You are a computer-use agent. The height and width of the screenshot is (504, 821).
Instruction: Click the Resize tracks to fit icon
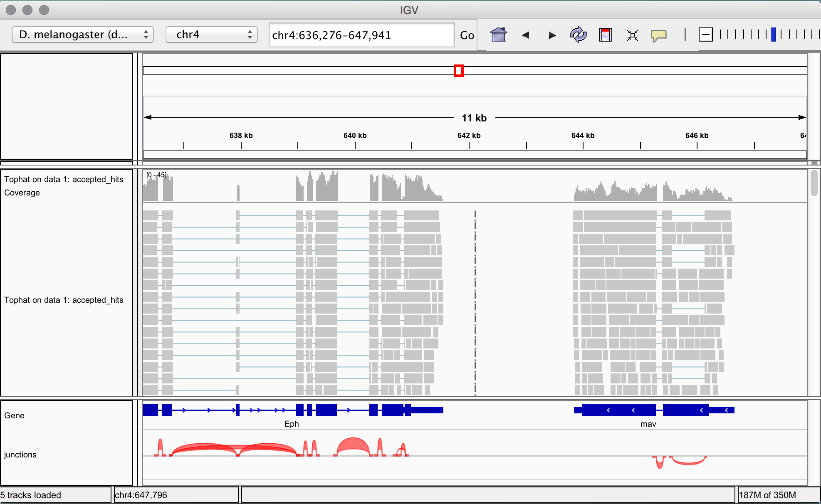pyautogui.click(x=632, y=35)
